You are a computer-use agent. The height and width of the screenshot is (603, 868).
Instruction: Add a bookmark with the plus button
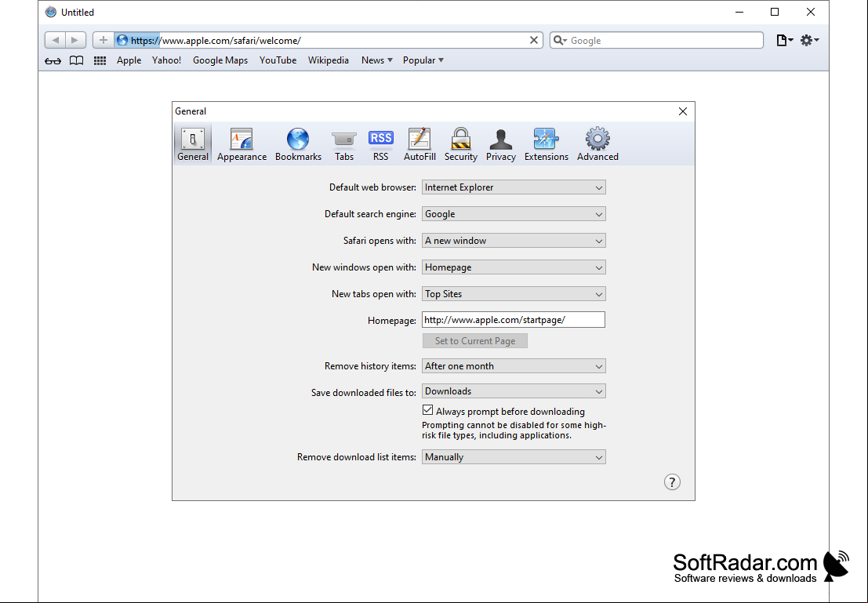click(103, 40)
